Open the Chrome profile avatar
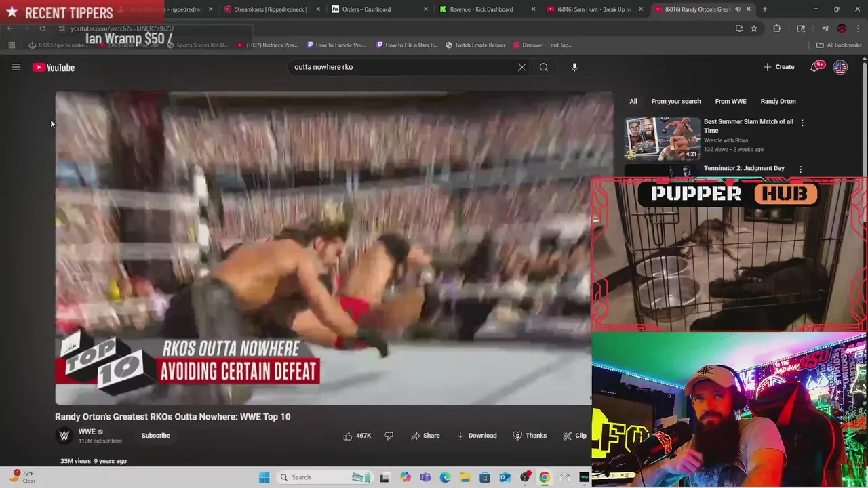868x488 pixels. tap(842, 28)
